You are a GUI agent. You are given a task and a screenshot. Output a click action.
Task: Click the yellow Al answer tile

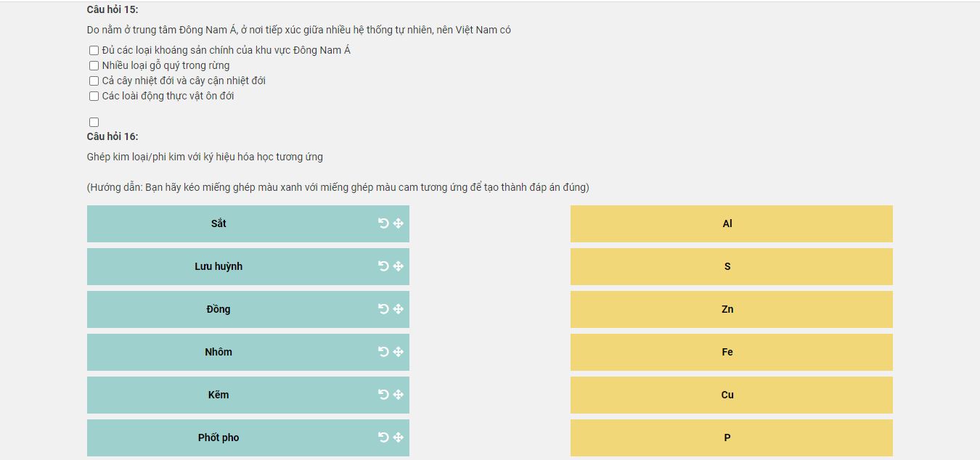tap(732, 223)
